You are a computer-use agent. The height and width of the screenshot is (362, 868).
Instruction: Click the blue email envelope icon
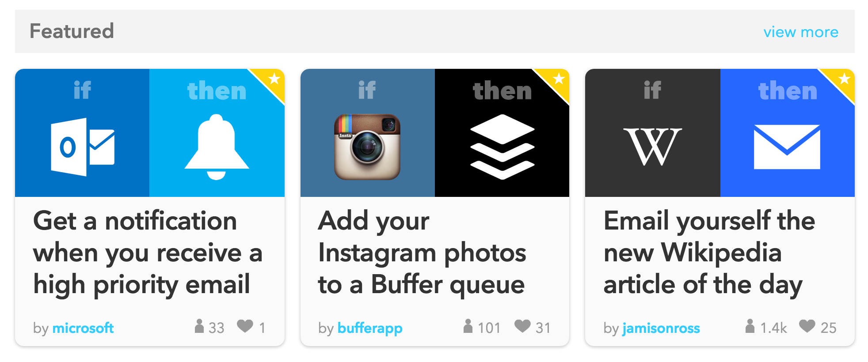(x=787, y=147)
